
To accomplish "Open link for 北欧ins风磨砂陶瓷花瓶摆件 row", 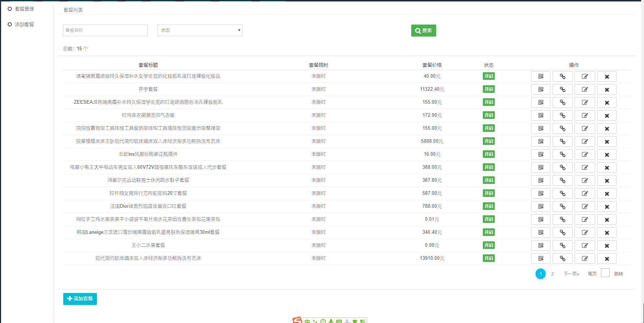I will (x=563, y=154).
